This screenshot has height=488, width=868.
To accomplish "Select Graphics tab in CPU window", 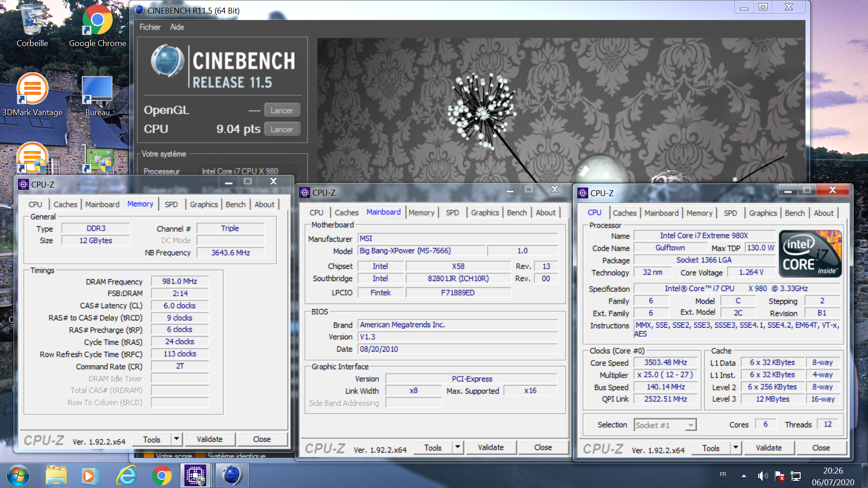I will (x=763, y=213).
